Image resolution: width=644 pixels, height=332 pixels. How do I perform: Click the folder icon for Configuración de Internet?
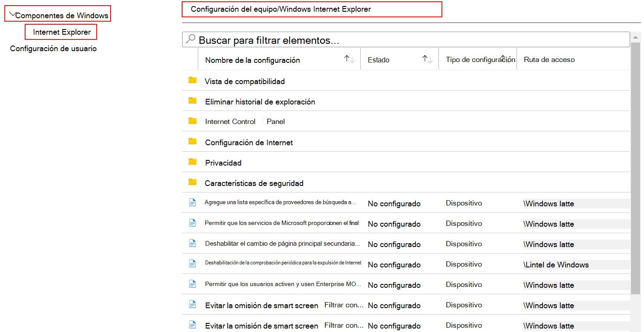[x=193, y=142]
